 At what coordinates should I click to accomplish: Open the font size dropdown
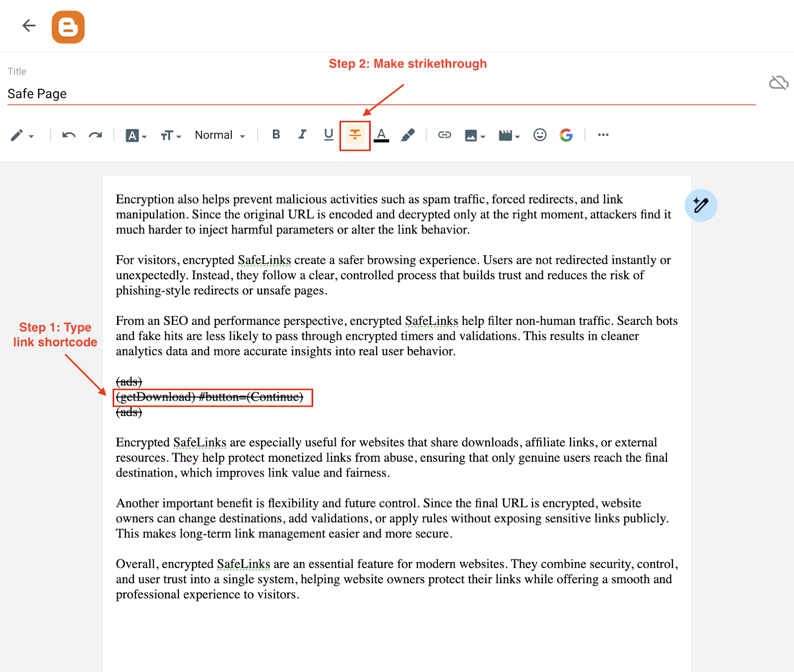[171, 135]
